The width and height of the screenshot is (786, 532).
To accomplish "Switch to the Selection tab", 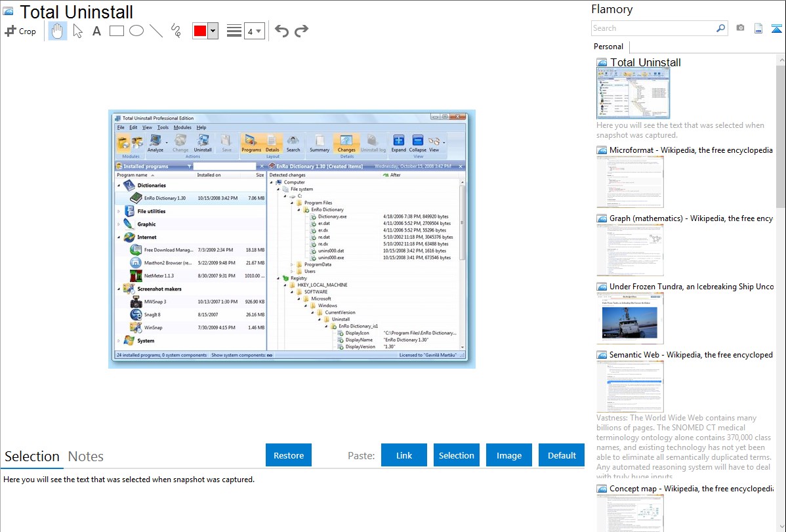I will click(x=32, y=457).
